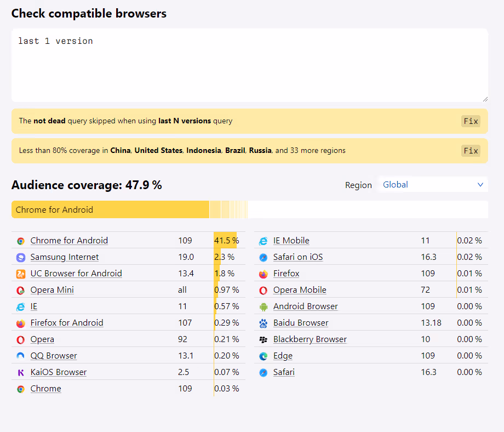Click the Firefox icon with 0.01 %
This screenshot has width=504, height=432.
click(x=264, y=274)
